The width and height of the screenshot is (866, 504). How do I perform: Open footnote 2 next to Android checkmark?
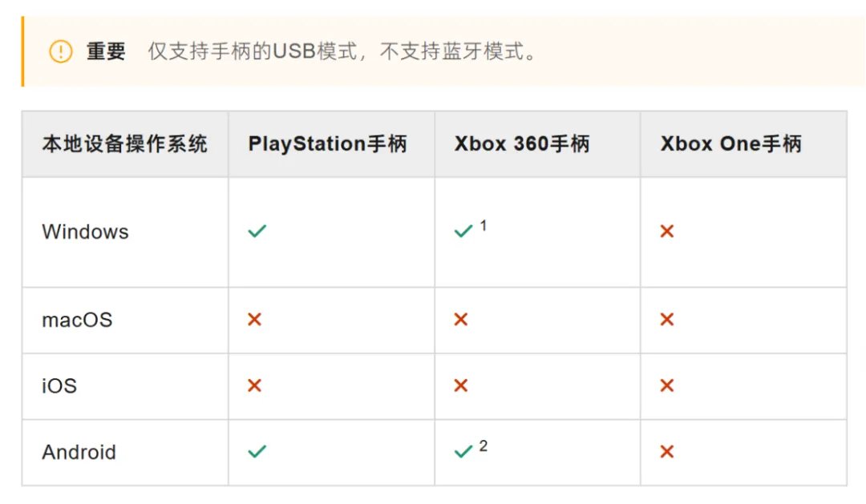[x=484, y=446]
